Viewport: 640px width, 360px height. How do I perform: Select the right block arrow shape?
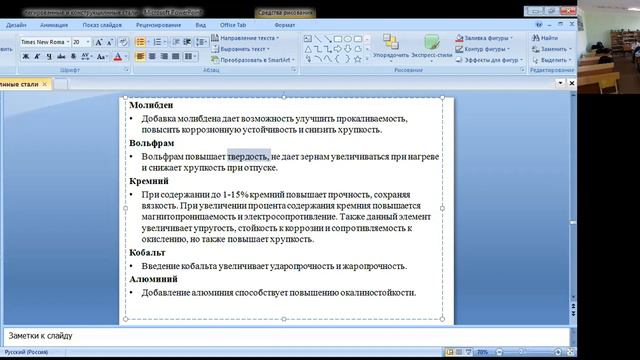[338, 49]
